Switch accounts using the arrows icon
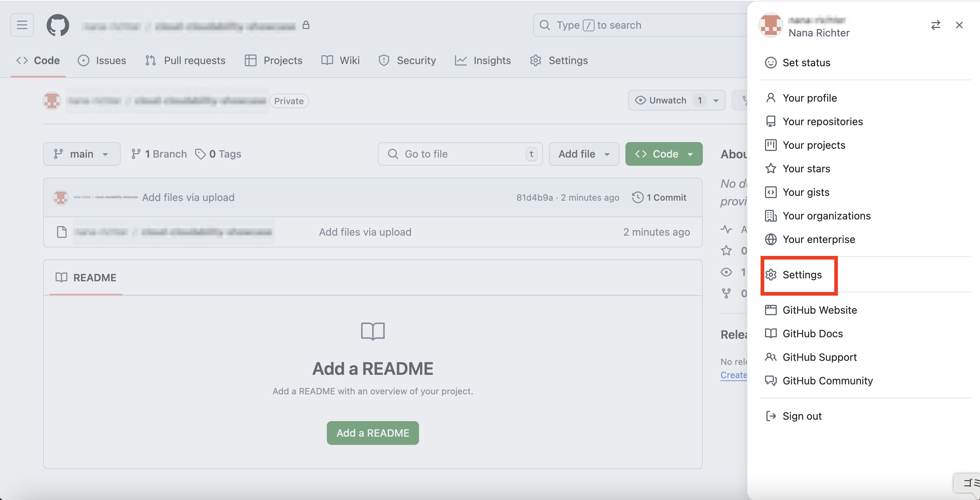This screenshot has width=980, height=500. click(935, 25)
